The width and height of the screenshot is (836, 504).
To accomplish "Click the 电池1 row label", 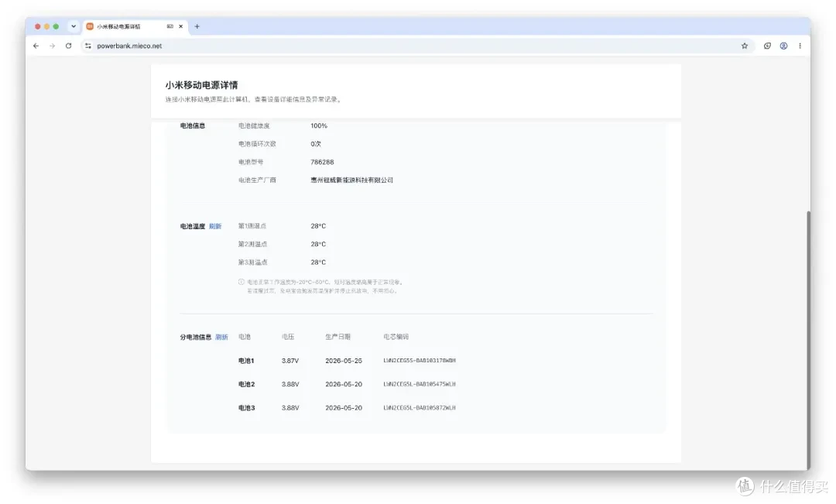I will click(x=246, y=361).
